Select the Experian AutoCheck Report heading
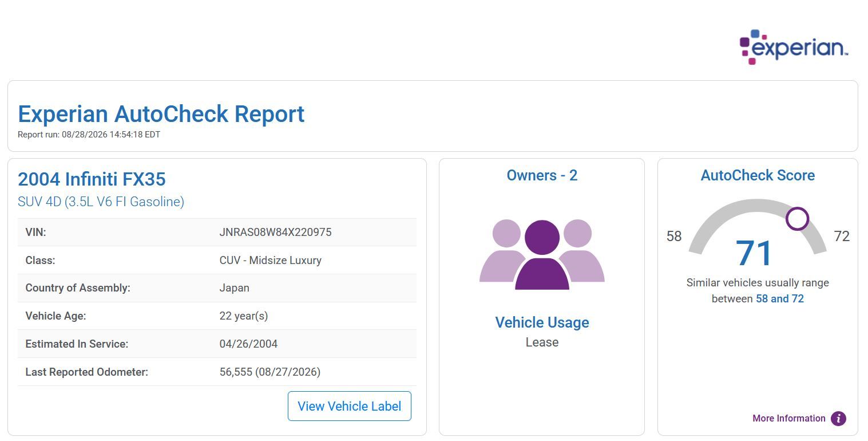Image resolution: width=868 pixels, height=441 pixels. [x=161, y=114]
